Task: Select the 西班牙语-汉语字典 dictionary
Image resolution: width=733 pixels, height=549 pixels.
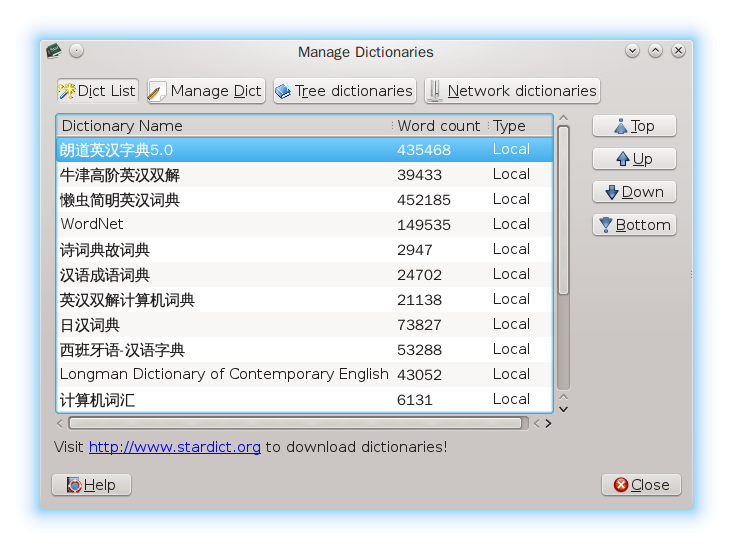Action: point(304,350)
